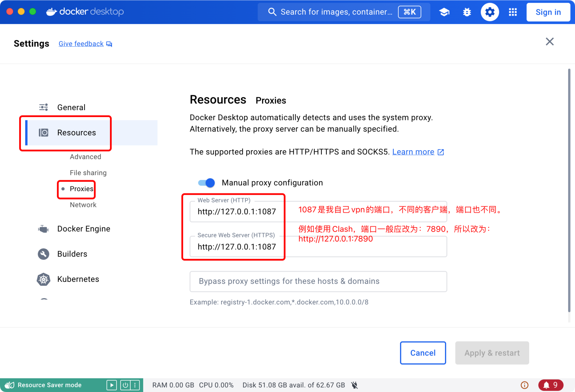
Task: Click the RAM 0.00 GB status text
Action: click(173, 385)
